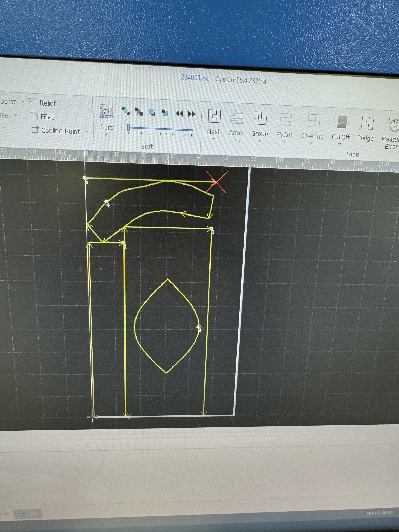
Task: Click the Relief tool icon
Action: [33, 102]
